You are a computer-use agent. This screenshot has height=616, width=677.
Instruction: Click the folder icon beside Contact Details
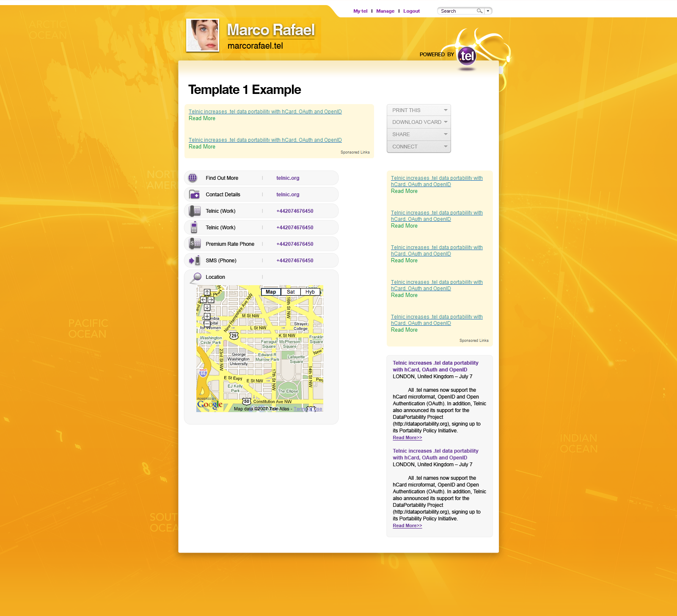194,194
